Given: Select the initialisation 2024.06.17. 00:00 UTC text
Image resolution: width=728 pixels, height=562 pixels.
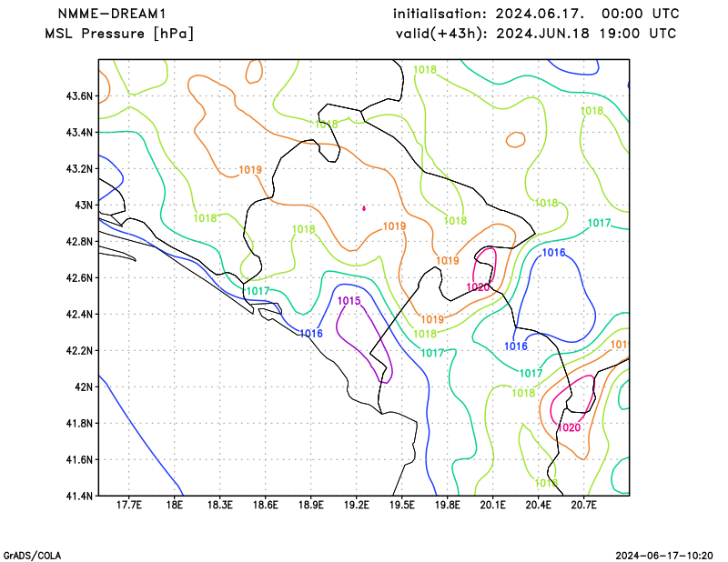Looking at the screenshot, I should click(536, 14).
